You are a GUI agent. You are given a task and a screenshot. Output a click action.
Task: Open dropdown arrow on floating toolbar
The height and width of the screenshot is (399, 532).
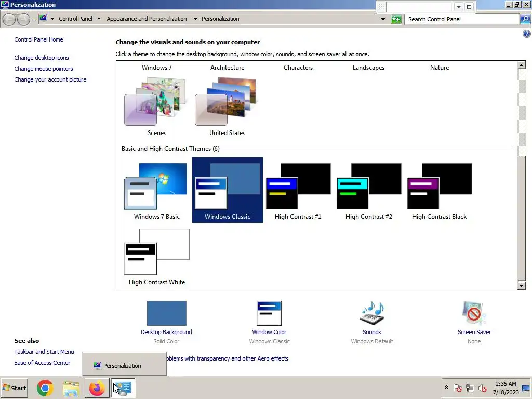pos(458,7)
